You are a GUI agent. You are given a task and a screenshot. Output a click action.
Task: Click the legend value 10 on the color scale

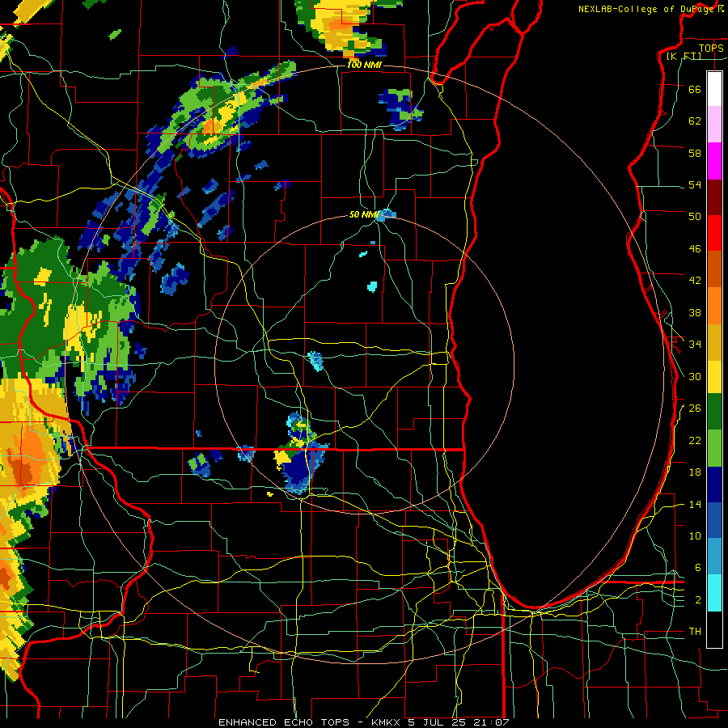pyautogui.click(x=695, y=535)
